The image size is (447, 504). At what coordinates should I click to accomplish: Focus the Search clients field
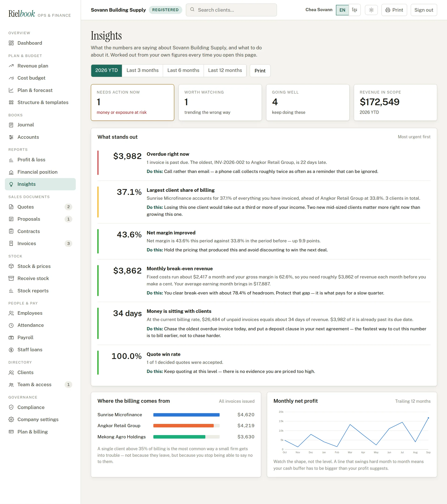[231, 10]
